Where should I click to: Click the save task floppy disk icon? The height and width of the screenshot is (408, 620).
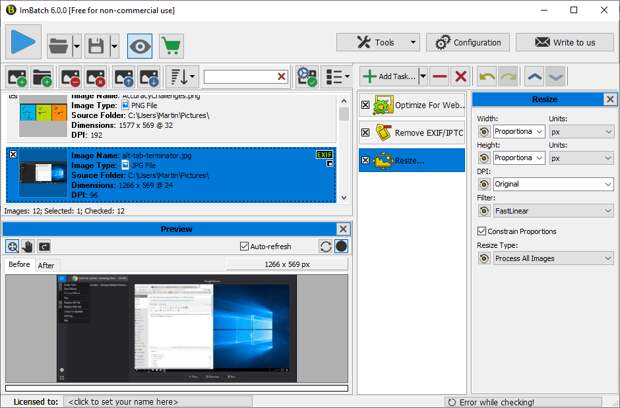pyautogui.click(x=96, y=46)
